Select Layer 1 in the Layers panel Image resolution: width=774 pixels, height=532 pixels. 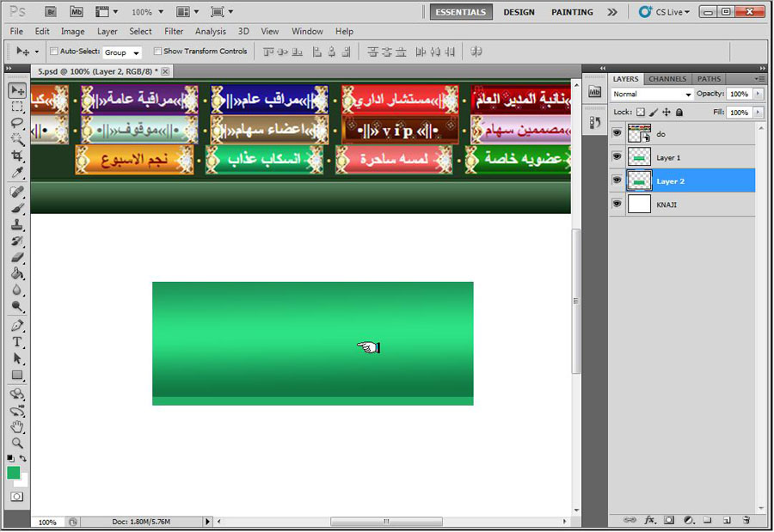pyautogui.click(x=668, y=157)
